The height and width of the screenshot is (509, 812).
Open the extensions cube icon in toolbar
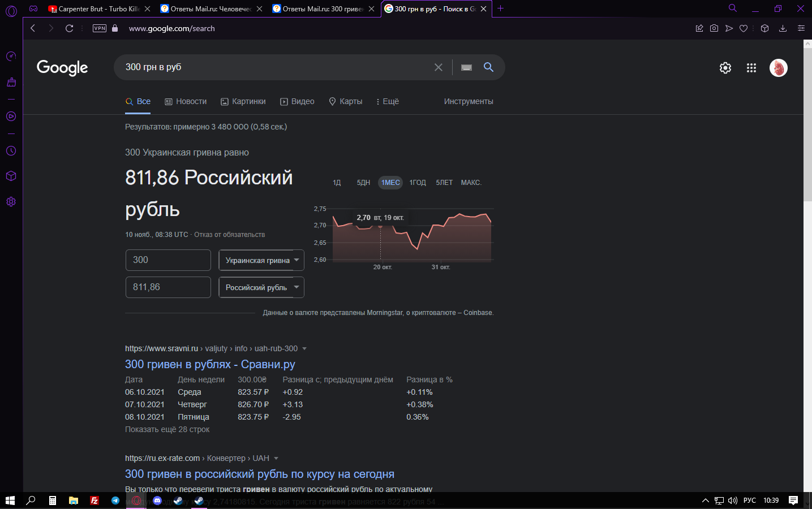[764, 28]
